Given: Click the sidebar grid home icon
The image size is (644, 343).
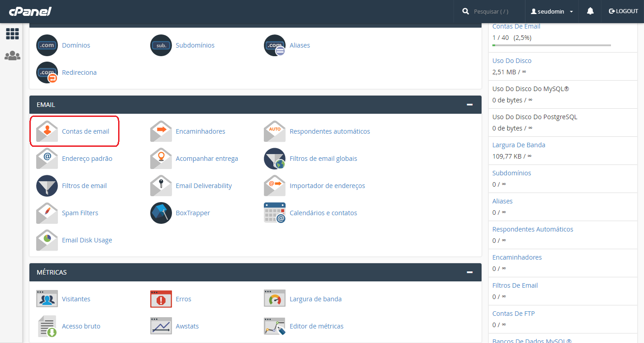Looking at the screenshot, I should pyautogui.click(x=12, y=34).
